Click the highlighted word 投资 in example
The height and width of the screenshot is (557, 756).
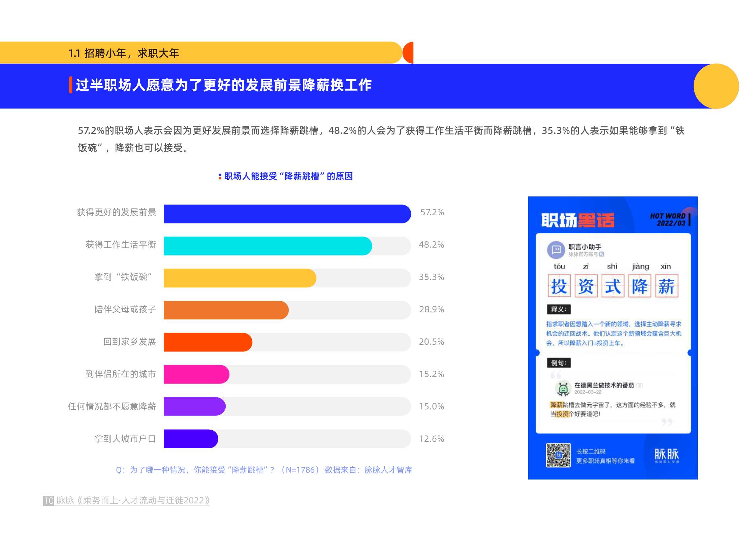pyautogui.click(x=562, y=414)
